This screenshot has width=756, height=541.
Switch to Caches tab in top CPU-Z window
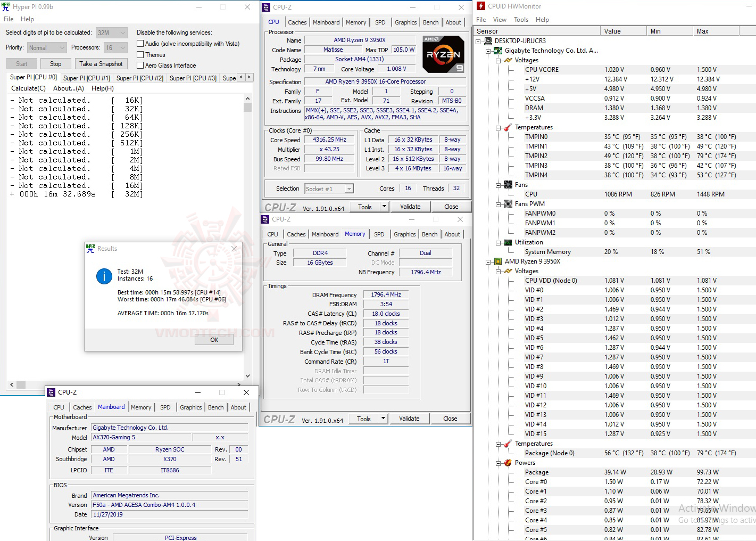tap(297, 22)
